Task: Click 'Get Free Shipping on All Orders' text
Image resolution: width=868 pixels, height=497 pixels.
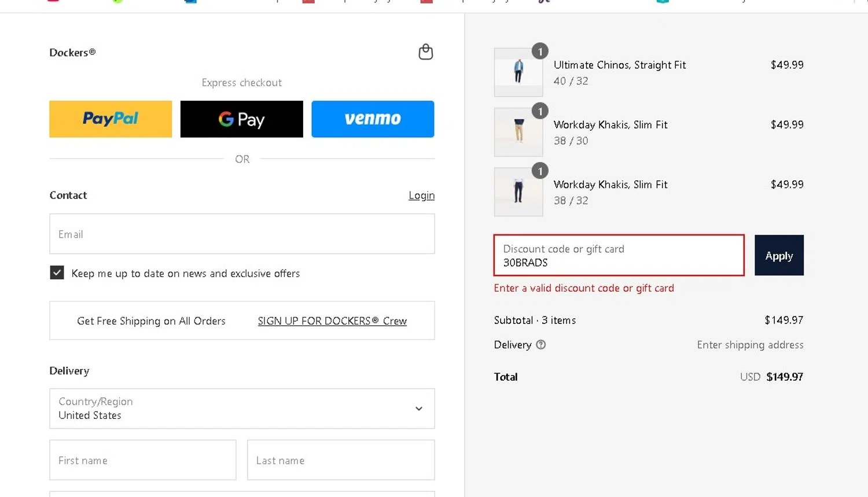Action: [151, 321]
